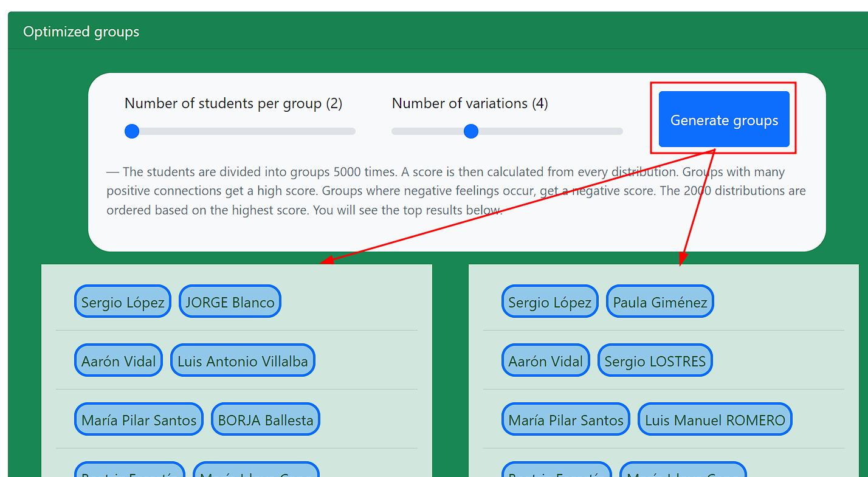This screenshot has width=868, height=477.
Task: Select María Pilar Santos in the right panel
Action: pyautogui.click(x=565, y=419)
